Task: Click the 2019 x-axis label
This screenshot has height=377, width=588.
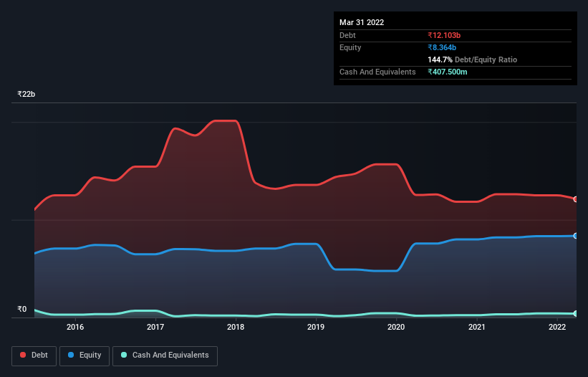Action: (x=316, y=327)
